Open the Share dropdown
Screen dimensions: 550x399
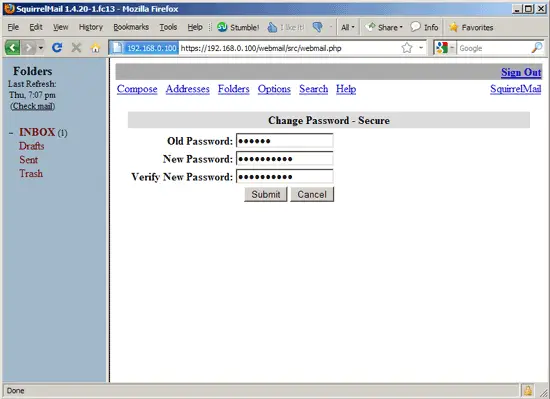click(384, 27)
